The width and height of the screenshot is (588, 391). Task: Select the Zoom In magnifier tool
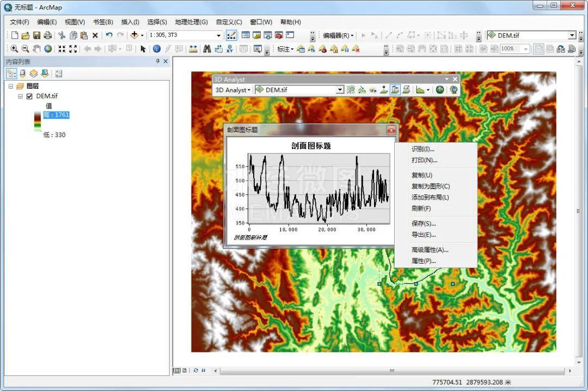pyautogui.click(x=14, y=49)
